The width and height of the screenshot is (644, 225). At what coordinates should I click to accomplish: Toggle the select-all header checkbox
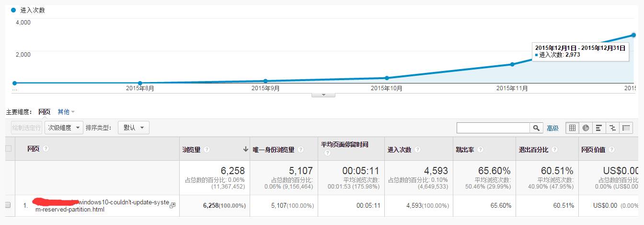click(x=8, y=149)
